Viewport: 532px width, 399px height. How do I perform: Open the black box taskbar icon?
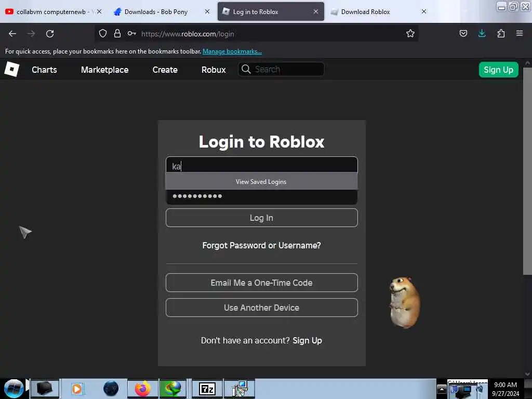(x=45, y=389)
